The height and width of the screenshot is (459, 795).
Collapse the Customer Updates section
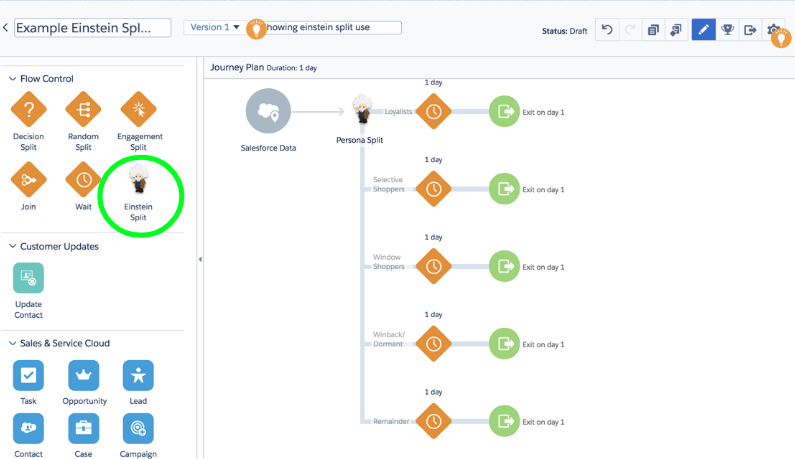[x=12, y=246]
